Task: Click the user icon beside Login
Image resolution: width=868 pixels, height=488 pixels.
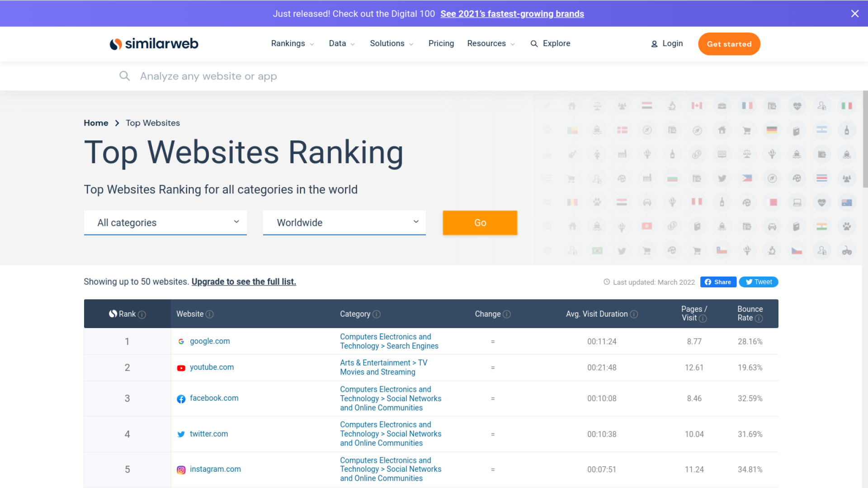Action: (x=654, y=44)
